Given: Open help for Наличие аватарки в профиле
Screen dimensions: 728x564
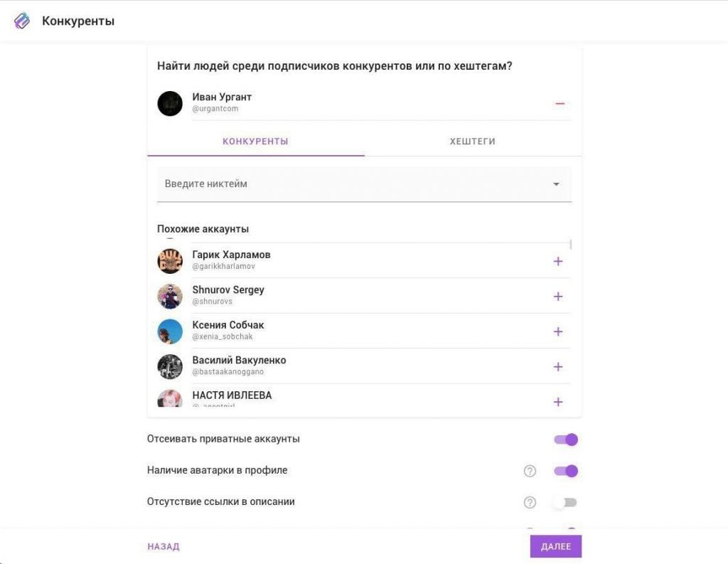Looking at the screenshot, I should pyautogui.click(x=530, y=471).
